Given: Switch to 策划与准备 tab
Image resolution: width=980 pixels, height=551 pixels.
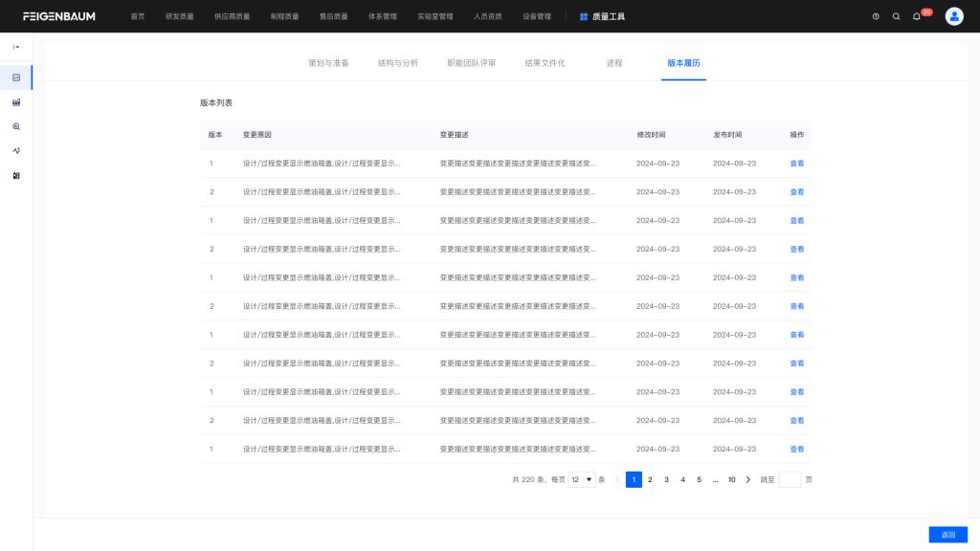Looking at the screenshot, I should pyautogui.click(x=328, y=63).
